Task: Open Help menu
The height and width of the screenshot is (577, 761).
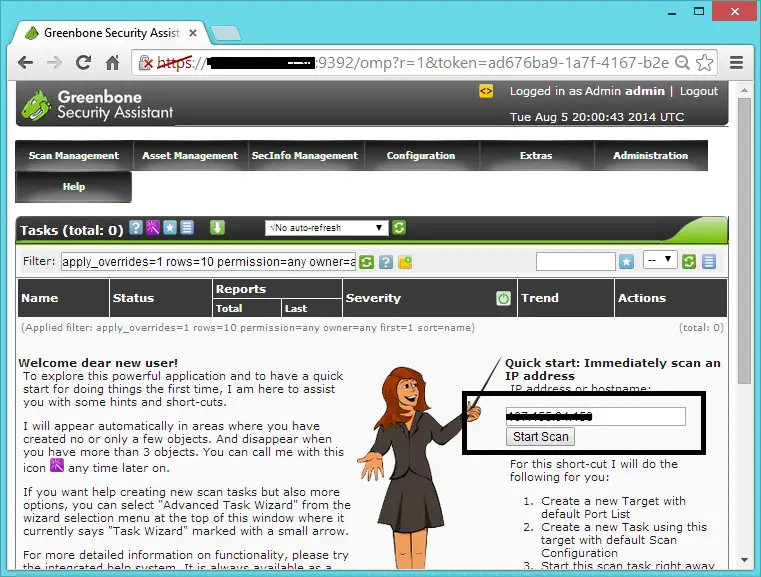Action: point(74,187)
